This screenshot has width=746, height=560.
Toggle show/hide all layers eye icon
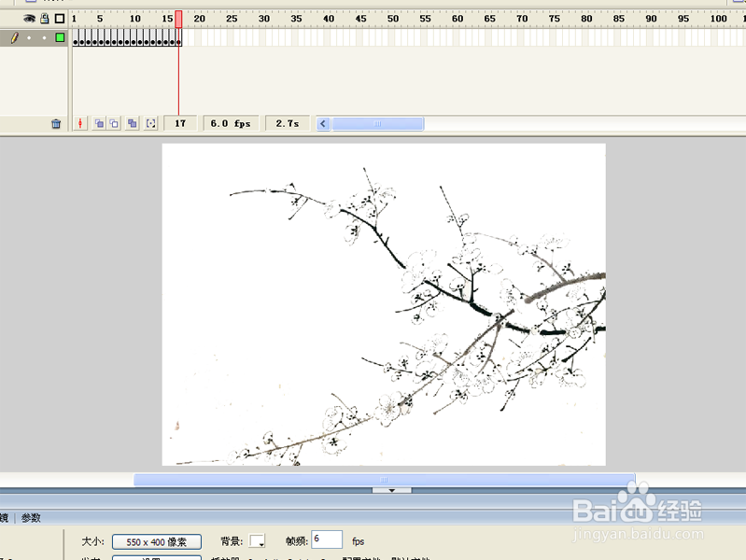coord(29,19)
